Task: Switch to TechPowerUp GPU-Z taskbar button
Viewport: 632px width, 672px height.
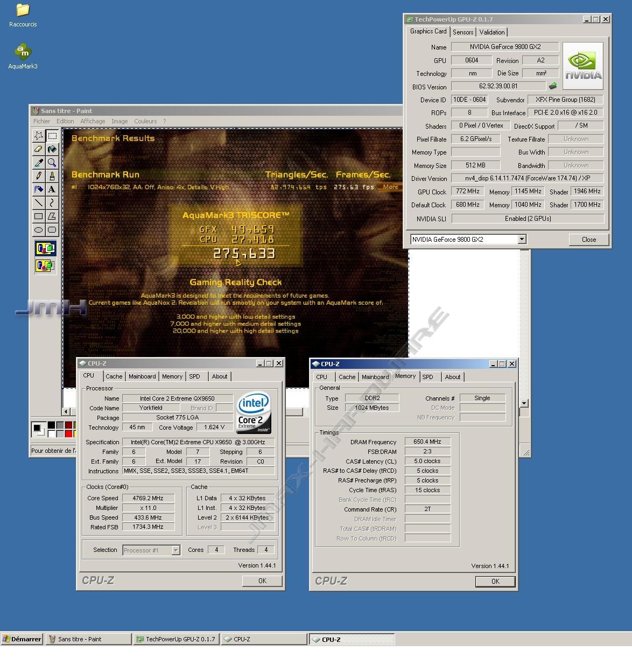Action: point(176,639)
